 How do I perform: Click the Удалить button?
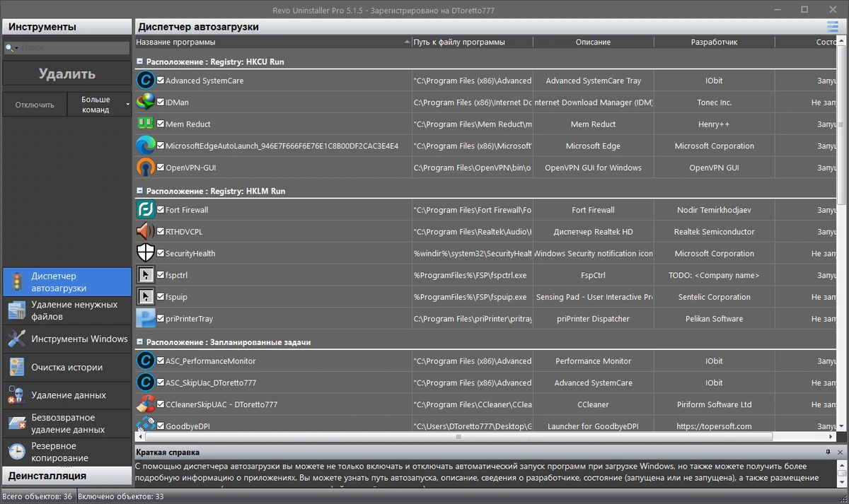click(67, 74)
